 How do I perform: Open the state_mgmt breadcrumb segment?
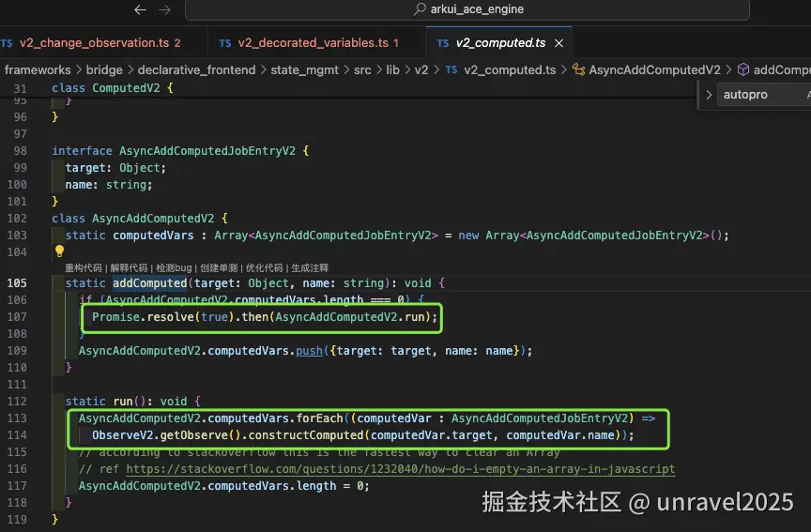tap(305, 69)
